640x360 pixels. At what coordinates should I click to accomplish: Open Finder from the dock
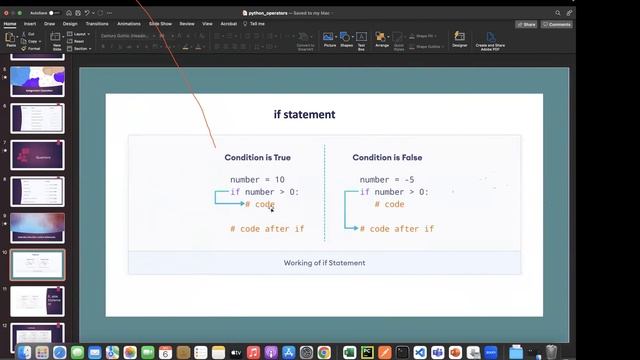point(24,352)
